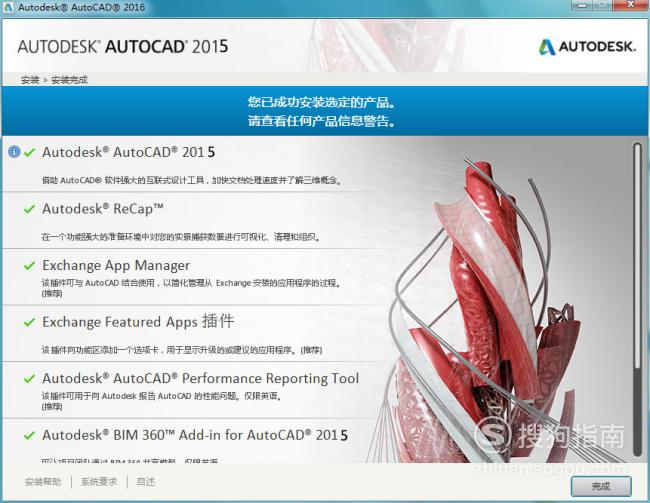Click the ReCap description about 实景捕获数据
The width and height of the screenshot is (650, 503).
181,237
